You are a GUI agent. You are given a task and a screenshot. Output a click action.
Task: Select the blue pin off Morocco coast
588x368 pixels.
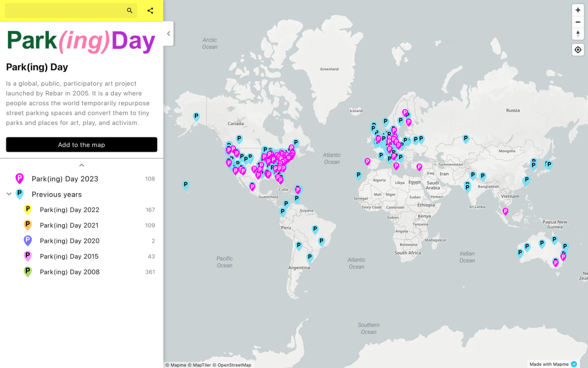point(359,175)
